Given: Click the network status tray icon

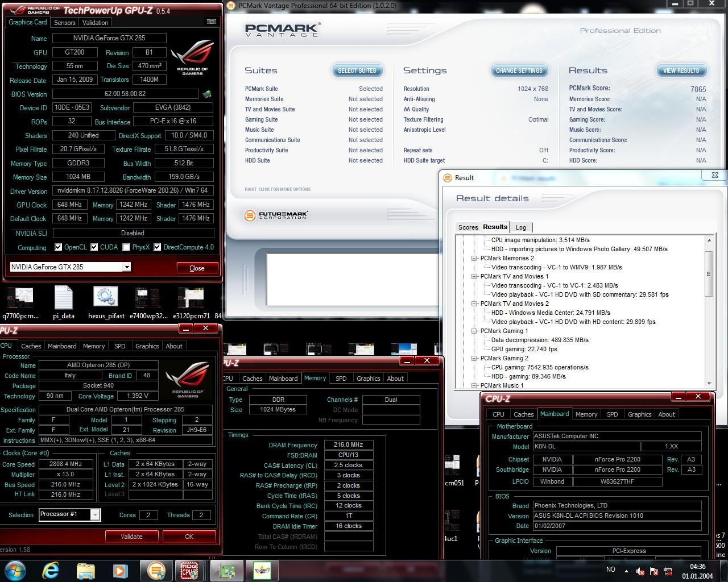Looking at the screenshot, I should pyautogui.click(x=669, y=571).
